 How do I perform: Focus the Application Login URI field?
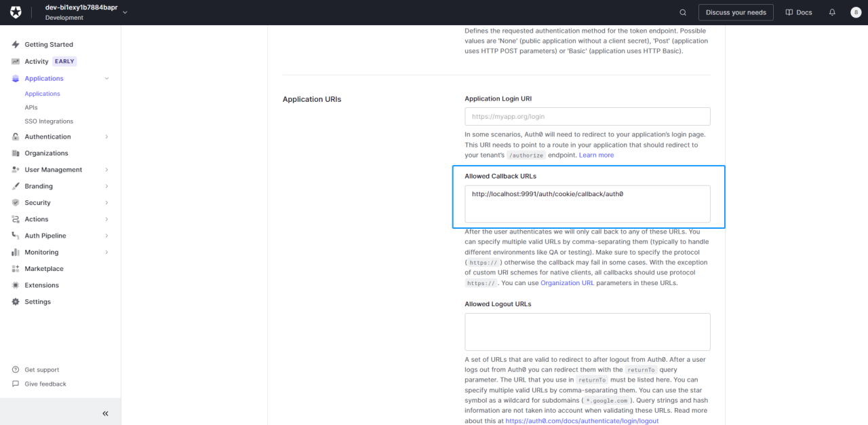[587, 117]
